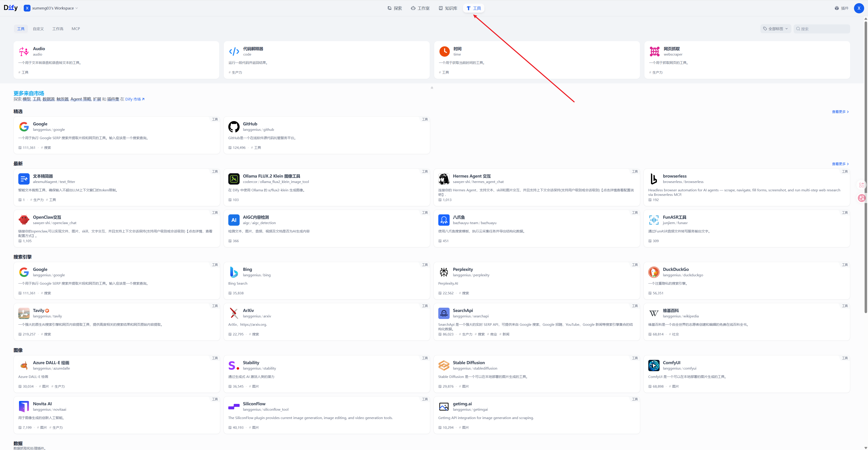Open the Dify 市场 link
The image size is (868, 450).
tap(135, 99)
